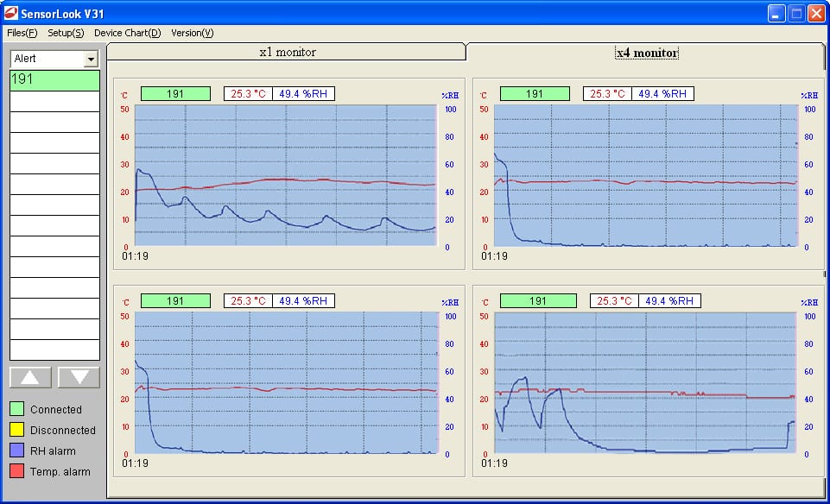Click the yellow Disconnected legend swatch

(17, 430)
